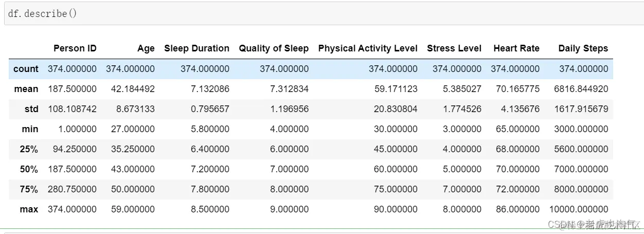The image size is (644, 234).
Task: Select the Physical Activity Level column header
Action: [368, 48]
